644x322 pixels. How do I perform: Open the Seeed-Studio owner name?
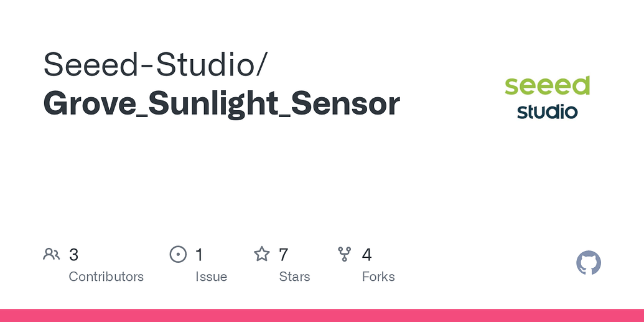click(x=151, y=65)
